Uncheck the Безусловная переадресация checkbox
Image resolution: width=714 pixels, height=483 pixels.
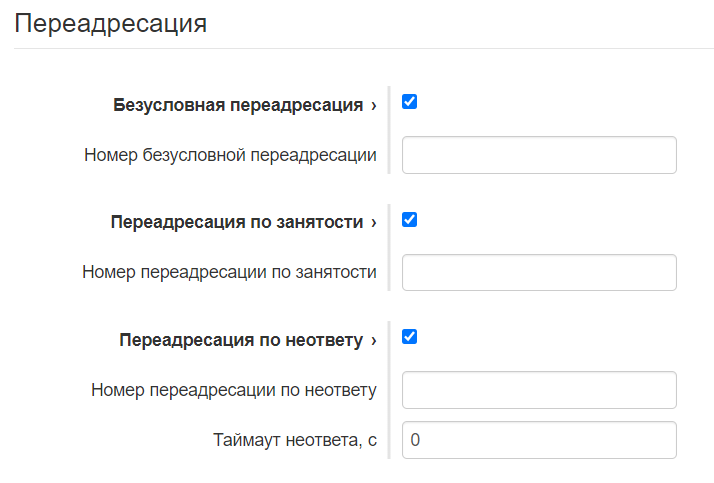409,102
